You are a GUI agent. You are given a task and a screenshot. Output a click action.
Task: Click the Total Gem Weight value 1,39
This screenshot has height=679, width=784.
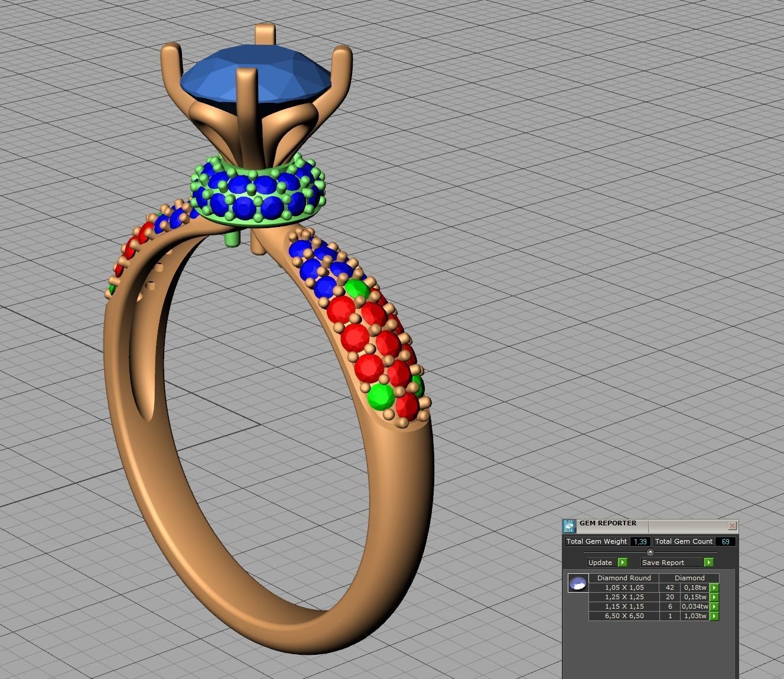(640, 541)
